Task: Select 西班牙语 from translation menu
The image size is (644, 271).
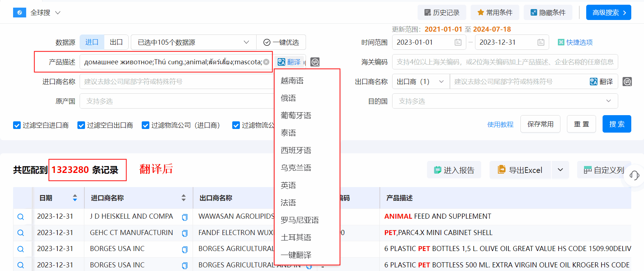Action: click(296, 150)
